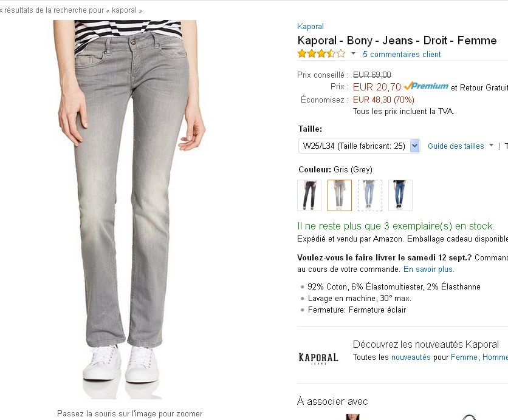The height and width of the screenshot is (420, 508).
Task: Click the Kaporal Jeans brand logo
Action: 318,357
